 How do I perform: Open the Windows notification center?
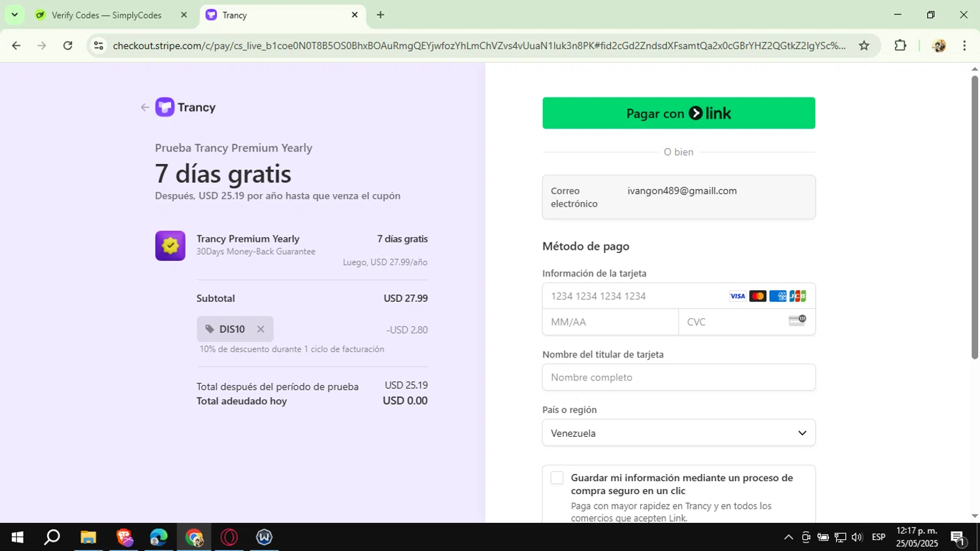958,538
